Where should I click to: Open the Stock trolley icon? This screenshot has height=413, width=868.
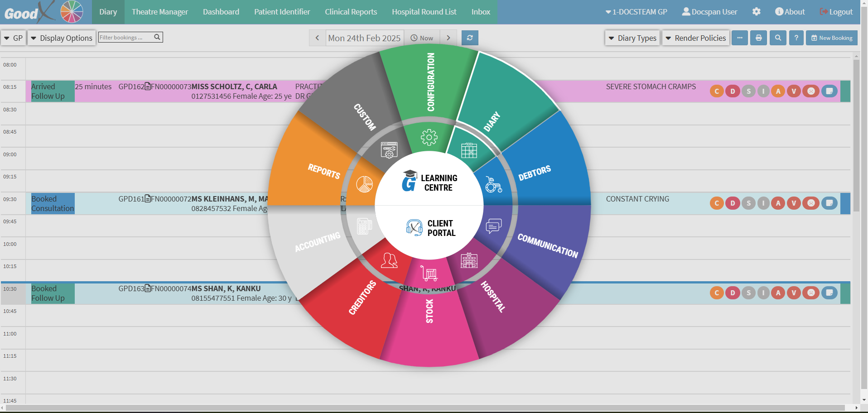click(429, 273)
